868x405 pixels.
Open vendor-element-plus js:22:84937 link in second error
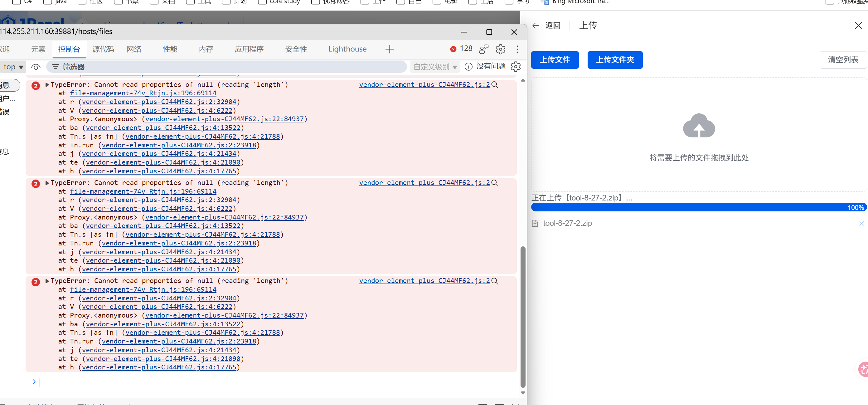(225, 218)
